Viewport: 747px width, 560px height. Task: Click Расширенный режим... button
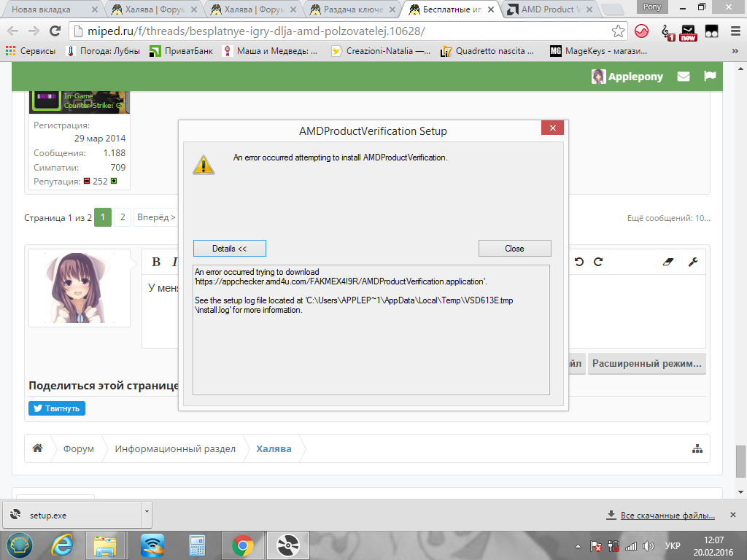[x=646, y=363]
